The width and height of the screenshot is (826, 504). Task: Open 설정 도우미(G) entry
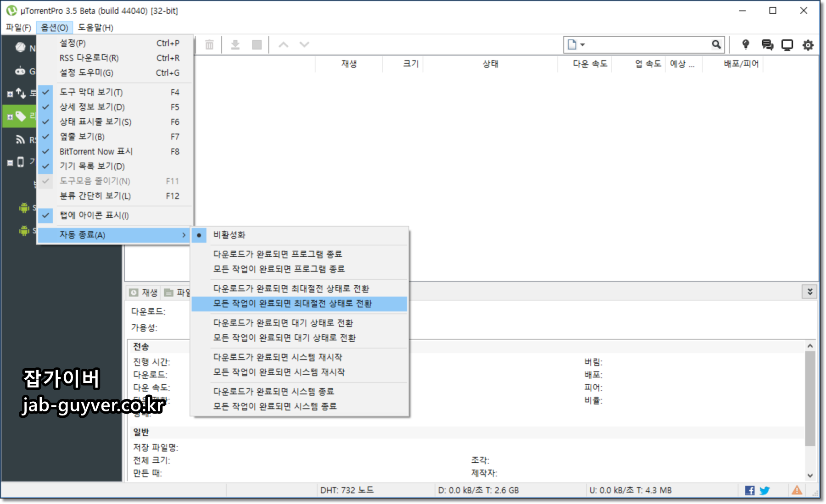click(115, 72)
